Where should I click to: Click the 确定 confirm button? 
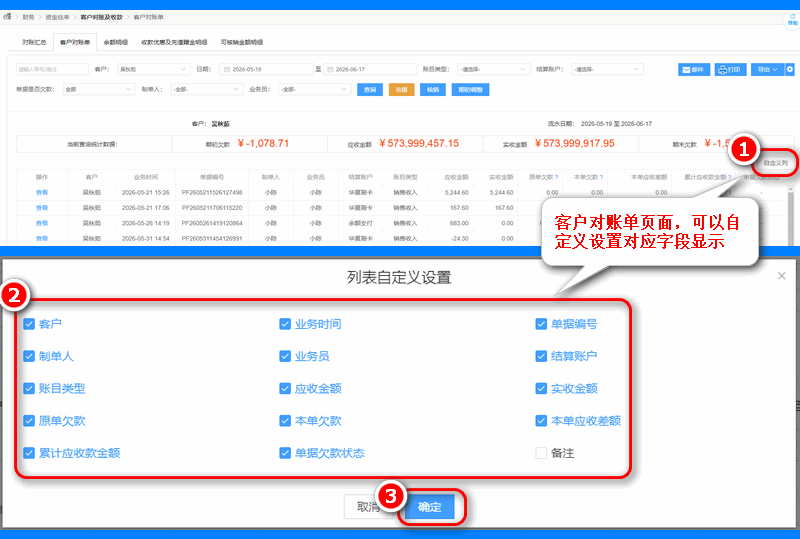point(430,507)
